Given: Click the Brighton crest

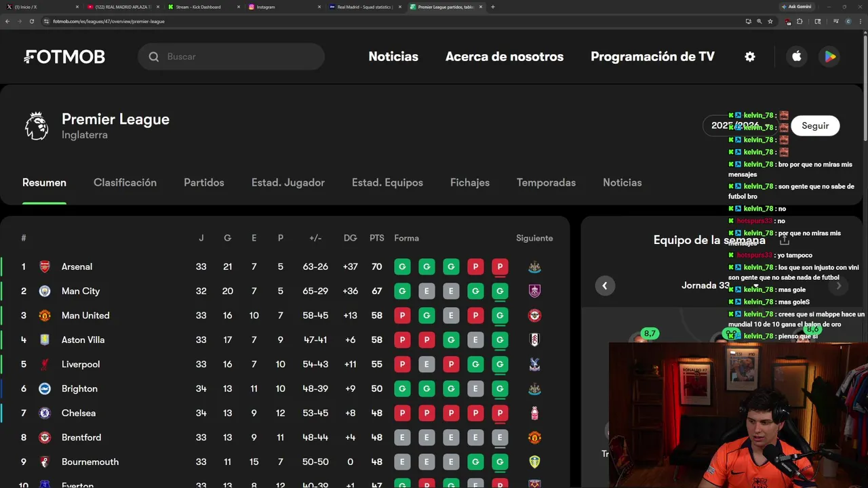Looking at the screenshot, I should [x=45, y=389].
